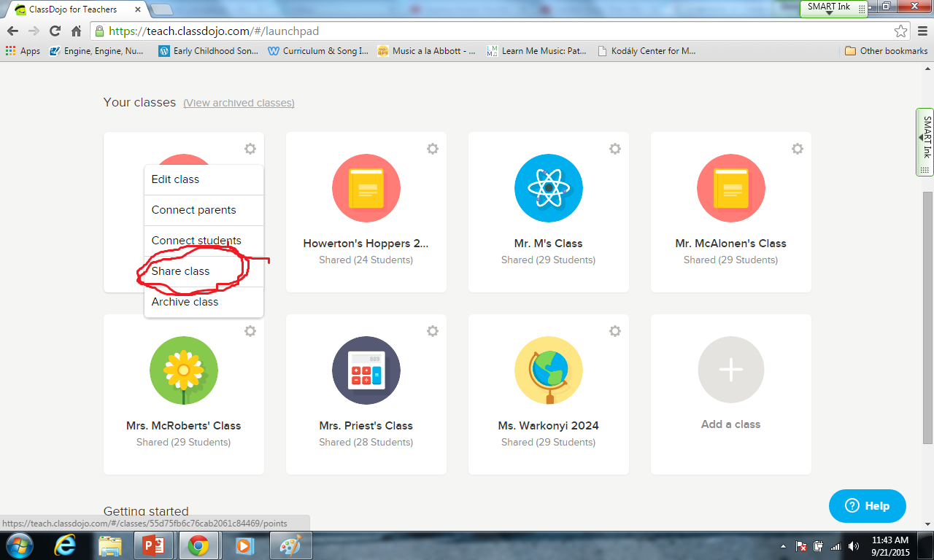This screenshot has width=934, height=560.
Task: Open Windows Explorer folder in taskbar
Action: 110,545
